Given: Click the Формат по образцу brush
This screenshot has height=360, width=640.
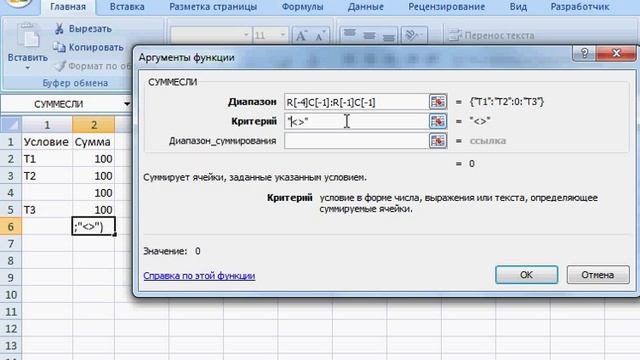Looking at the screenshot, I should coord(94,66).
